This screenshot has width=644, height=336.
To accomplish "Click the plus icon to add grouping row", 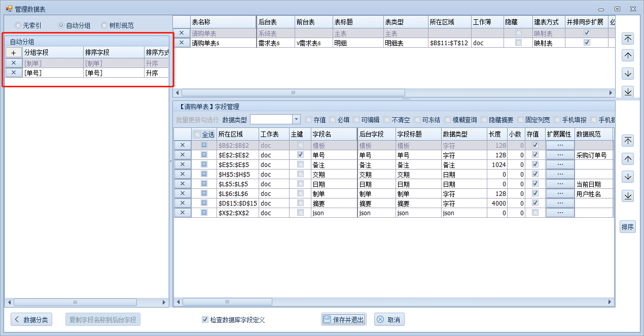I will (x=13, y=53).
